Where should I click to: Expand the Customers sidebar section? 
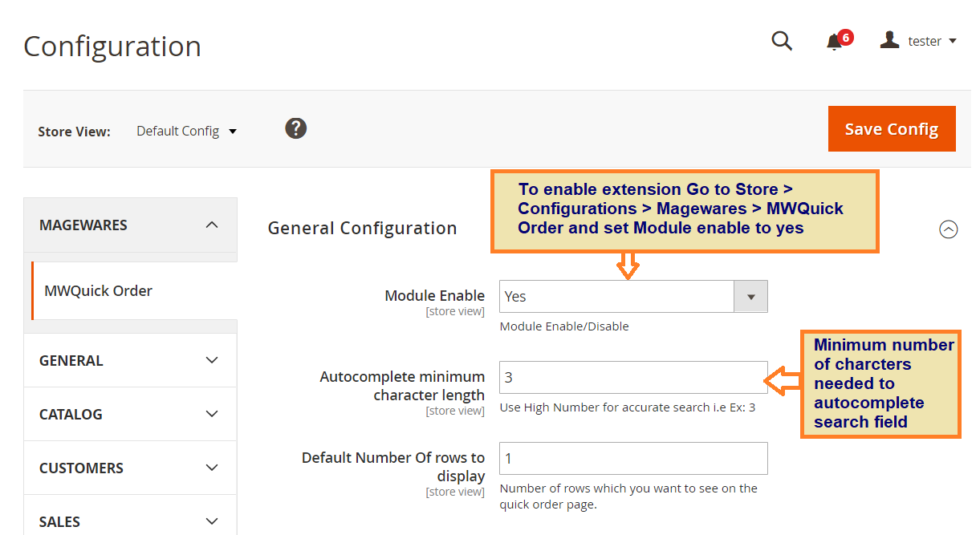point(130,468)
